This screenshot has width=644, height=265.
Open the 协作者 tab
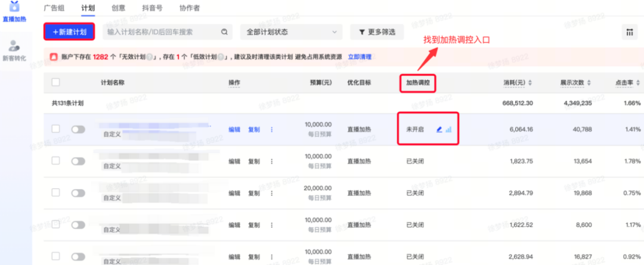[x=190, y=7]
